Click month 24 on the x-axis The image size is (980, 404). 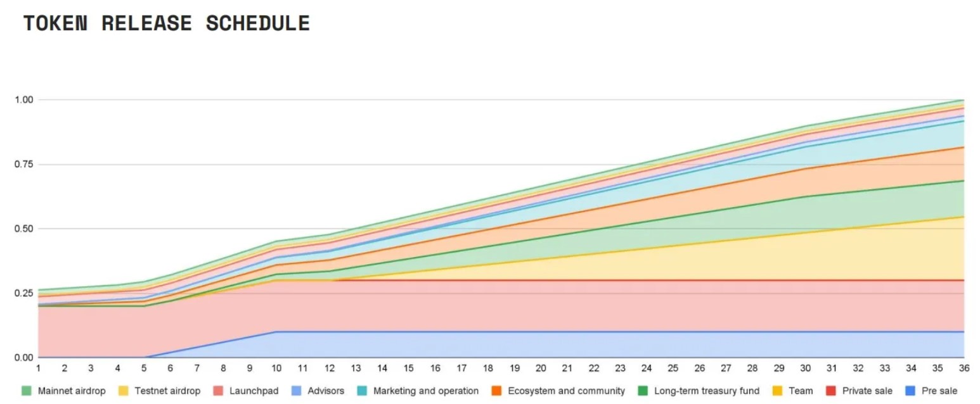point(646,369)
